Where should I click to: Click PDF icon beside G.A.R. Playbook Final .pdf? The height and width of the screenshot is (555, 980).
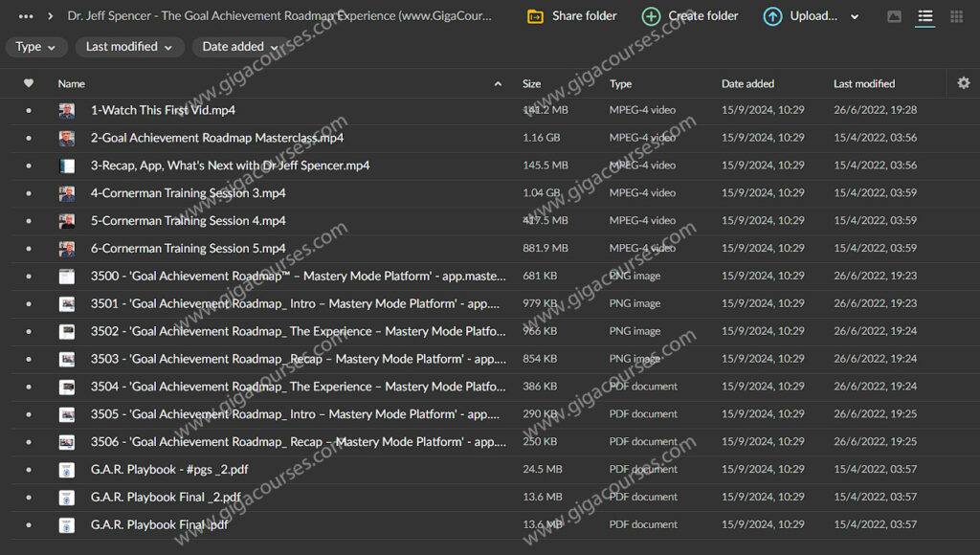(x=66, y=525)
